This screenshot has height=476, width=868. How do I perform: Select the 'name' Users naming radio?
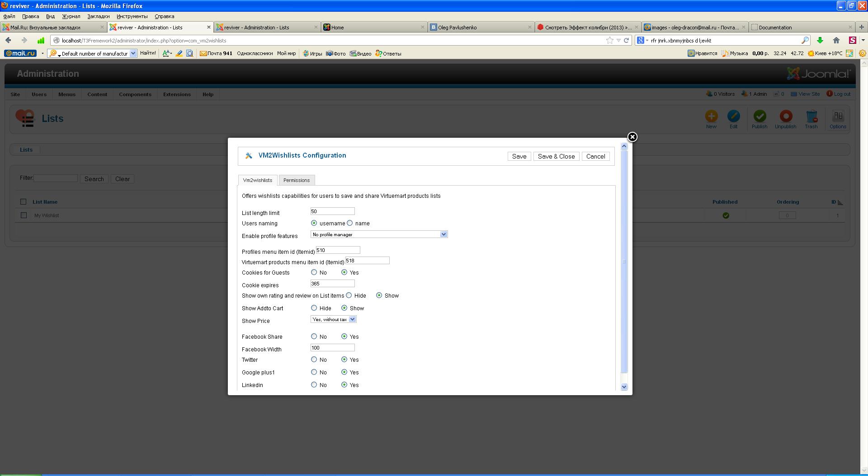(x=350, y=223)
